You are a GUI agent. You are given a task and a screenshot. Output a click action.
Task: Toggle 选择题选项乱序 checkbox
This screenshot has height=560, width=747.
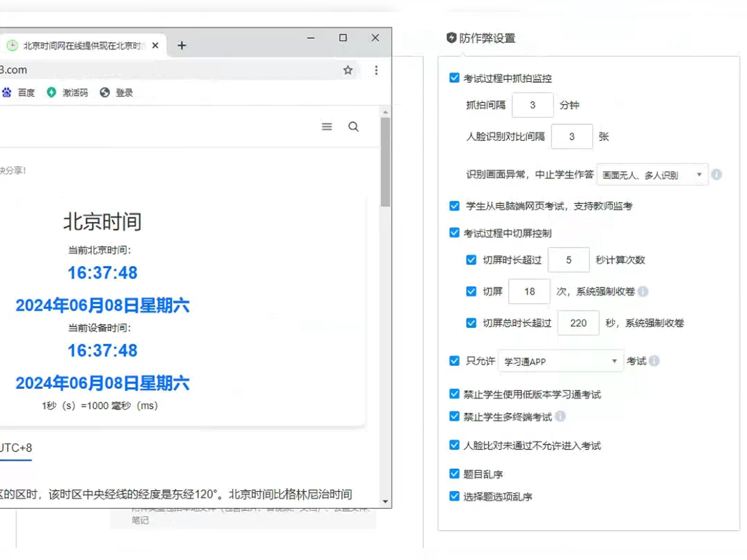click(x=454, y=496)
